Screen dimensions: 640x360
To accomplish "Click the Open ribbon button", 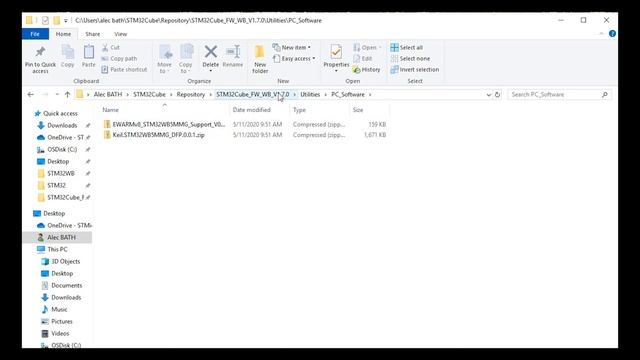I will tap(367, 48).
